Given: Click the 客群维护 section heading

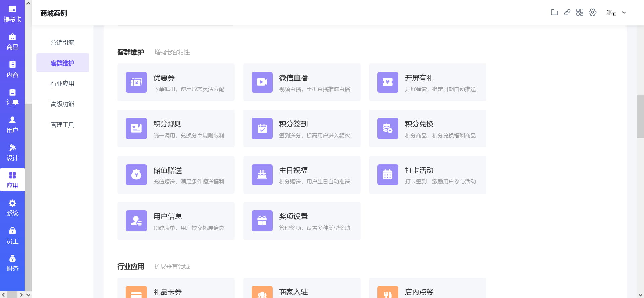Looking at the screenshot, I should click(x=131, y=52).
